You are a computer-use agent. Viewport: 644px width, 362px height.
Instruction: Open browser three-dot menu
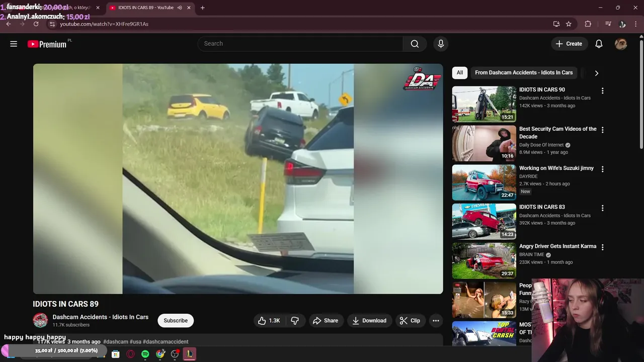tap(636, 24)
